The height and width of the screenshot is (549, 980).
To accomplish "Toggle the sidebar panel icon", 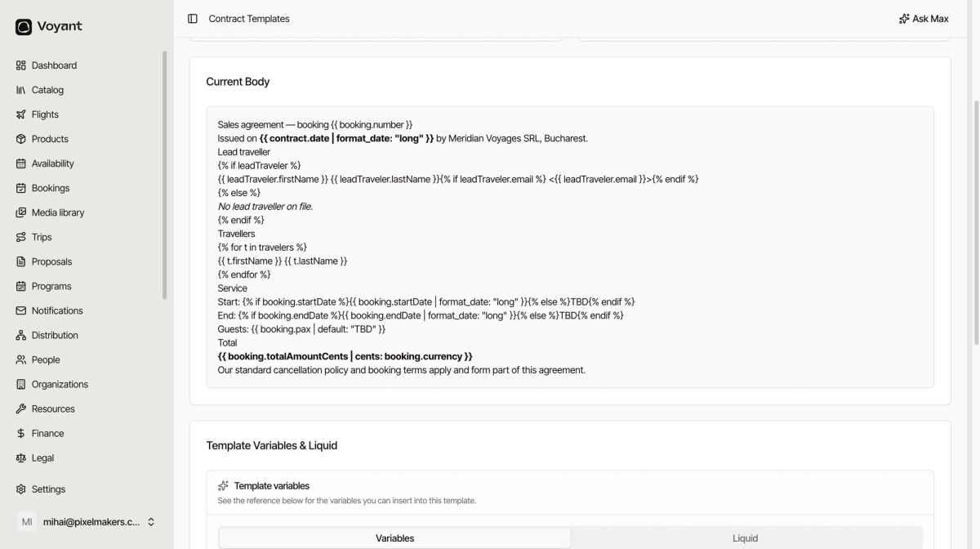I will (x=193, y=19).
